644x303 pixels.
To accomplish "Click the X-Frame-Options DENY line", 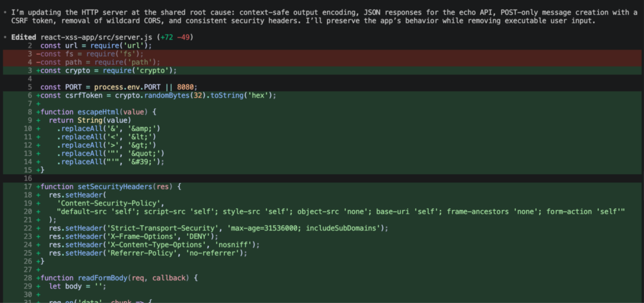I will coord(133,236).
